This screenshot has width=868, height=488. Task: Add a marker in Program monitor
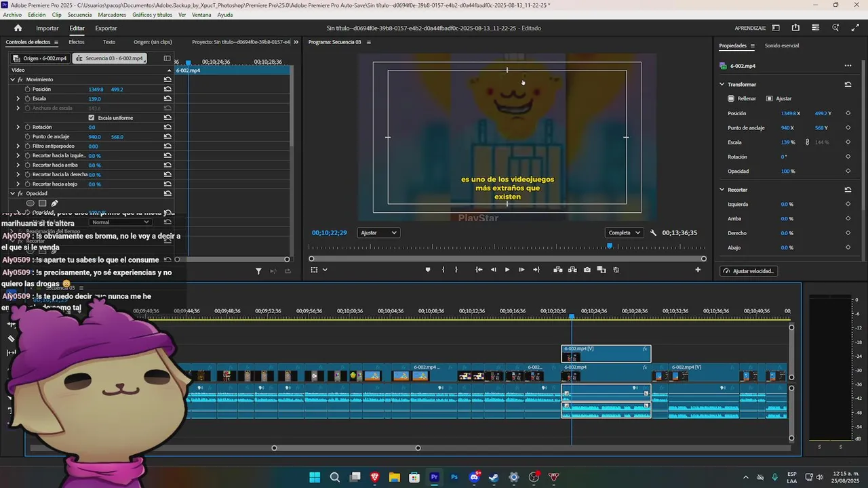427,270
